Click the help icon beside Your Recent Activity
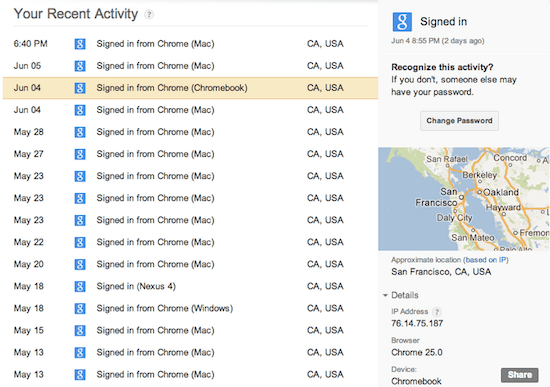Image resolution: width=550 pixels, height=387 pixels. (x=149, y=14)
